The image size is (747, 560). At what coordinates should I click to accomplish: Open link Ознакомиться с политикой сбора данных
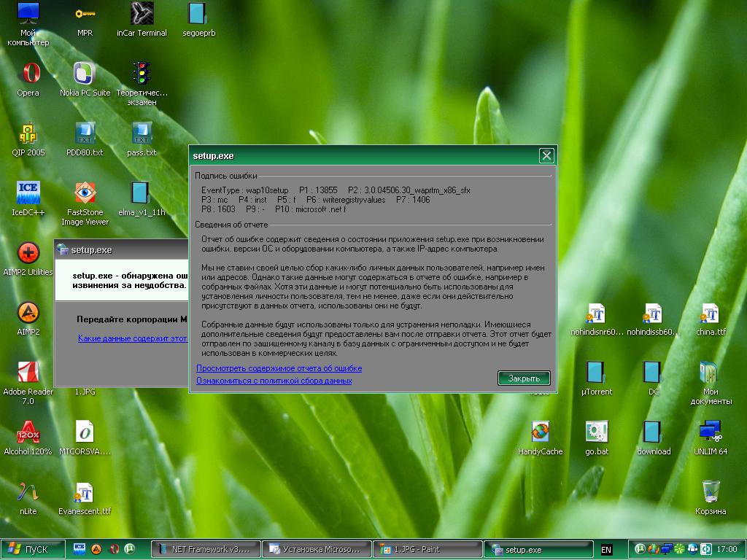[x=274, y=381]
